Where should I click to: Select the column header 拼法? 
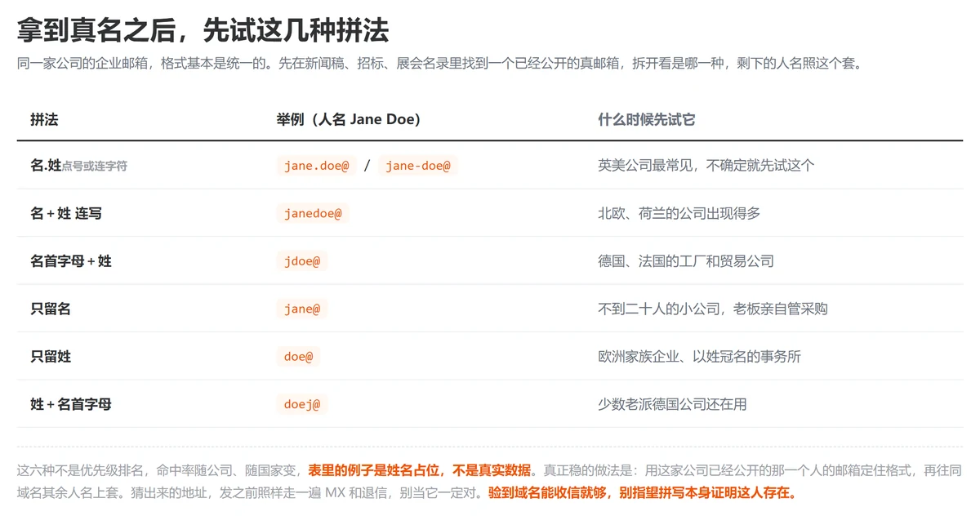[44, 119]
